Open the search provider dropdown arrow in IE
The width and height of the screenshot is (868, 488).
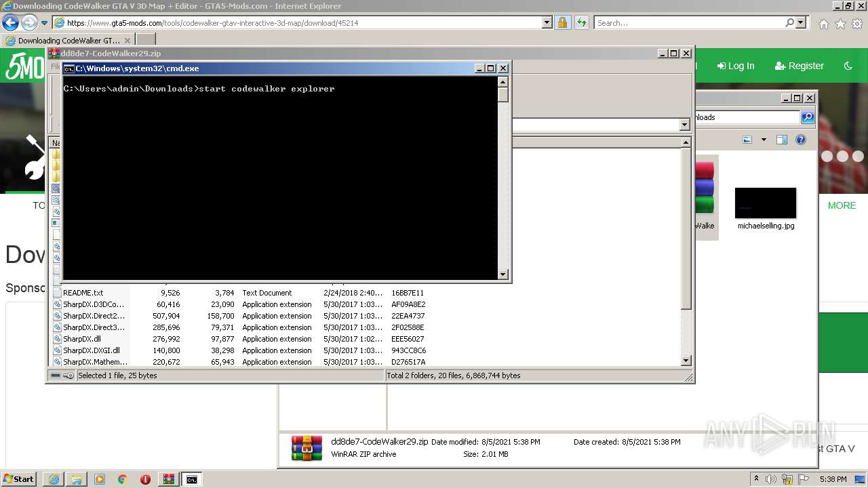coord(801,22)
